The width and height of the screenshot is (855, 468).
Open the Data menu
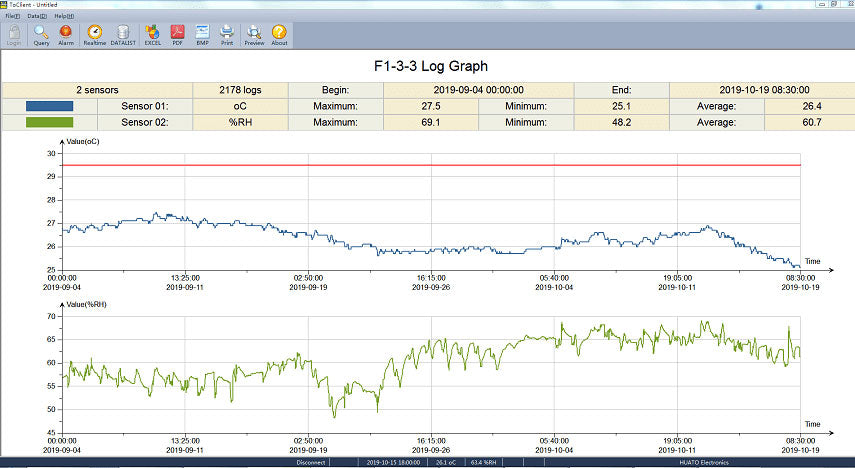point(37,16)
